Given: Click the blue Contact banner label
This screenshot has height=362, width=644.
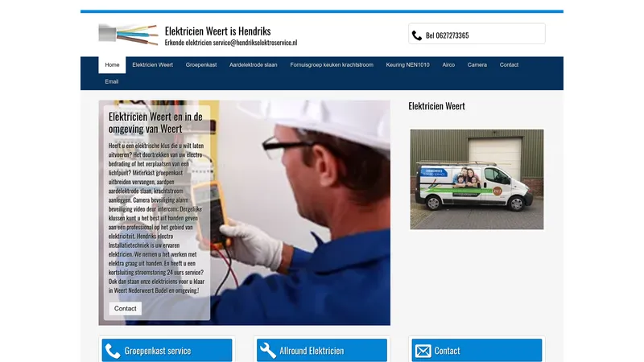Looking at the screenshot, I should click(x=448, y=351).
